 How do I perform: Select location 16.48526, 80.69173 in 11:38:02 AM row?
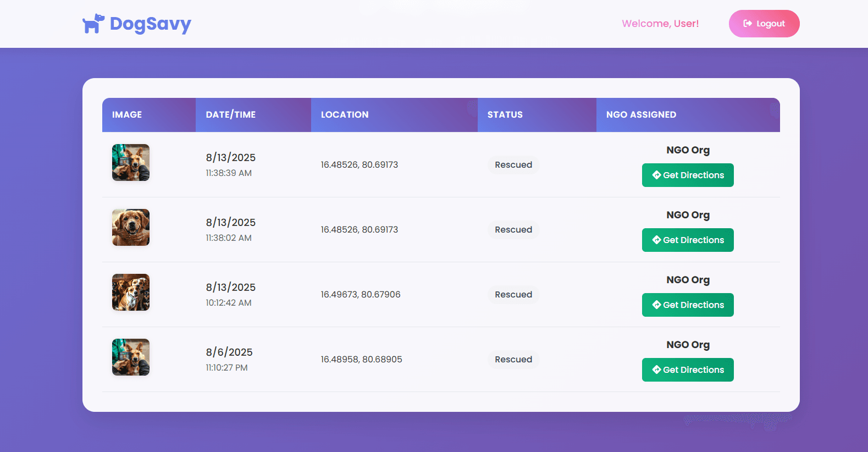click(360, 230)
